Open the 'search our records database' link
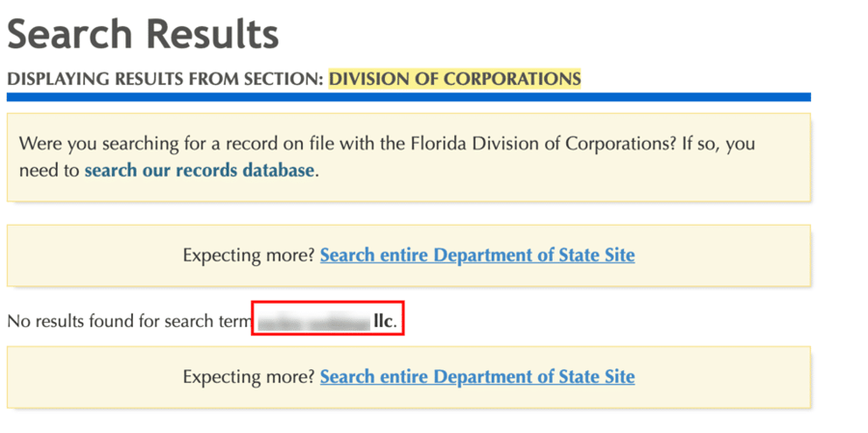Viewport: 868px width, 433px height. pyautogui.click(x=200, y=170)
